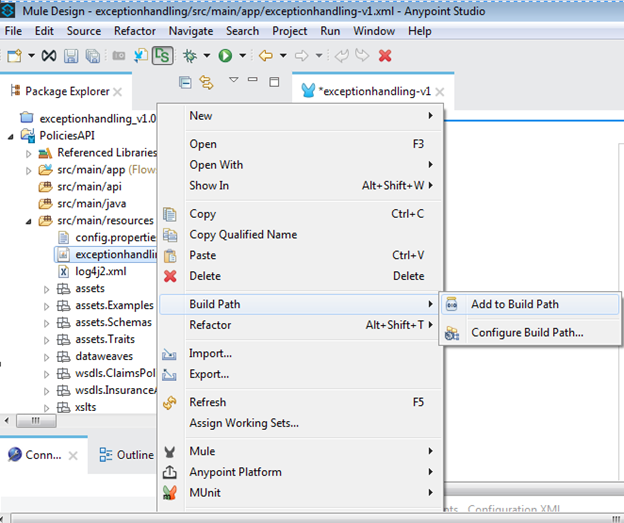Click the yellow Back navigation arrow
The height and width of the screenshot is (523, 624).
pos(266,56)
